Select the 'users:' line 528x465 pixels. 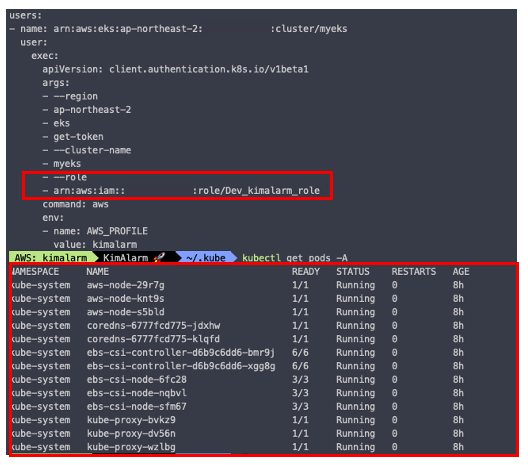(26, 15)
